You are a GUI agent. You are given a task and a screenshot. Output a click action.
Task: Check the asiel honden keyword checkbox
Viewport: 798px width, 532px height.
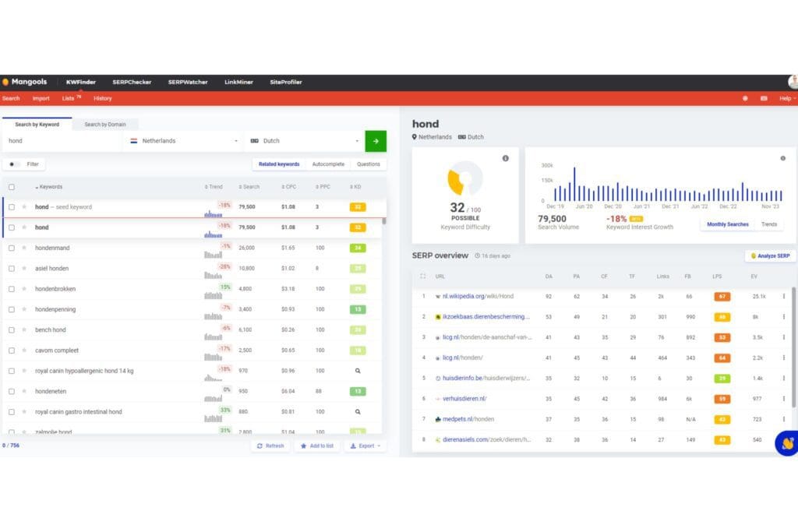click(11, 268)
